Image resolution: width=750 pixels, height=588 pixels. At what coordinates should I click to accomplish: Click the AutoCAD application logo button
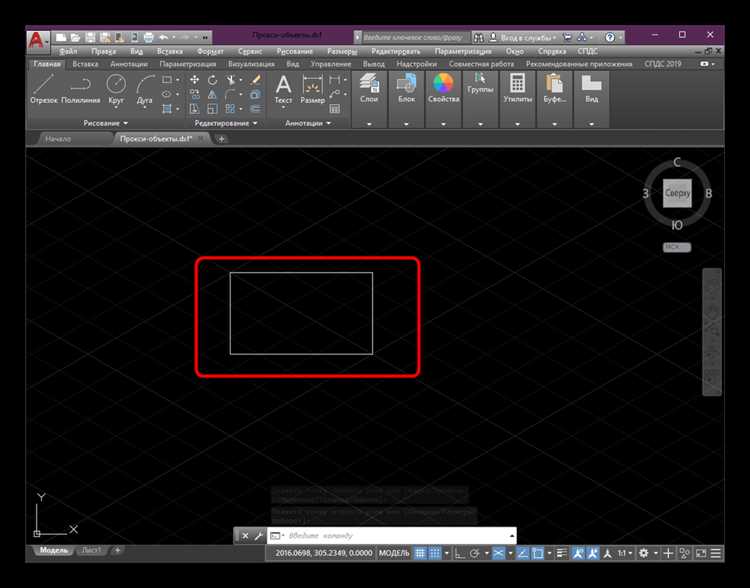point(37,41)
